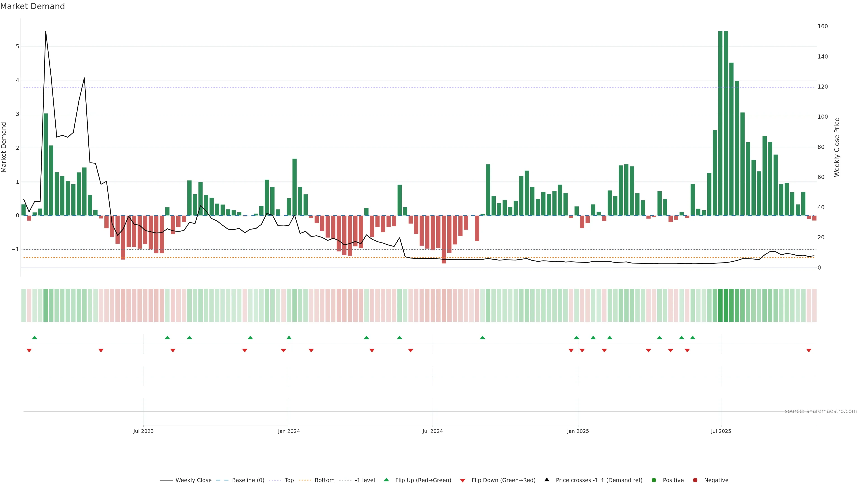Toggle the -1 level legend entry

(x=365, y=480)
